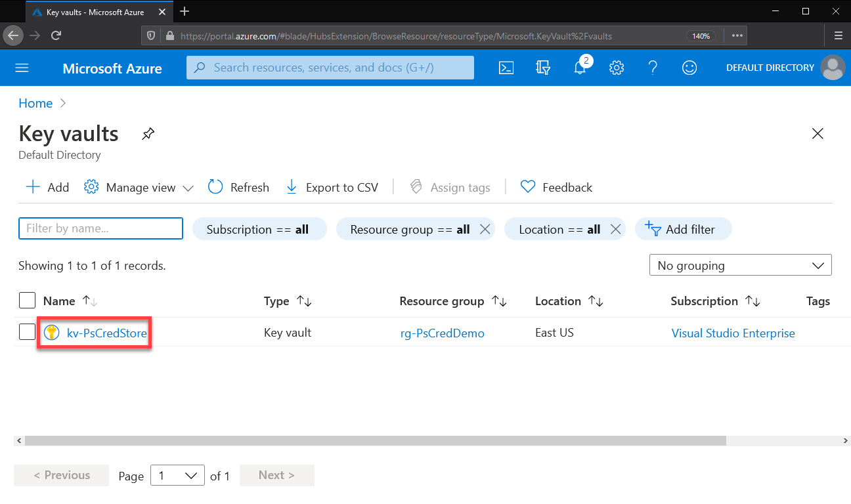Open the Firefox application menu
Image resolution: width=851 pixels, height=504 pixels.
pyautogui.click(x=839, y=36)
